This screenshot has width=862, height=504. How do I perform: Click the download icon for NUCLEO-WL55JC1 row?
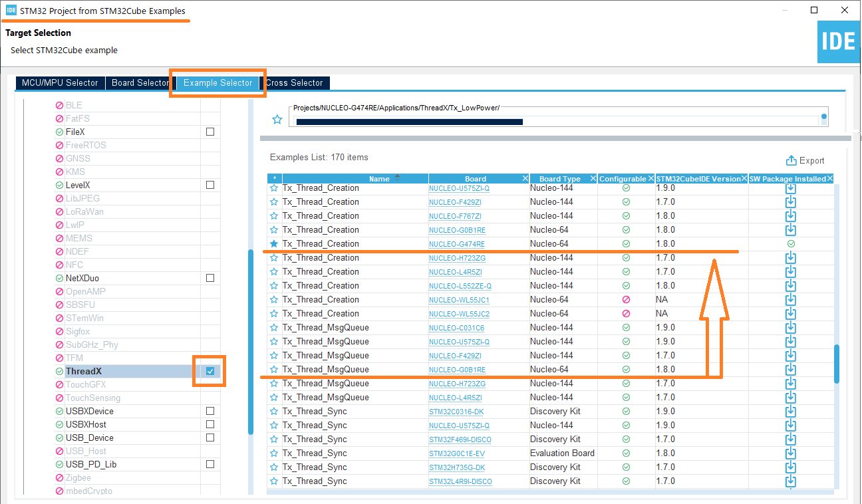(791, 300)
